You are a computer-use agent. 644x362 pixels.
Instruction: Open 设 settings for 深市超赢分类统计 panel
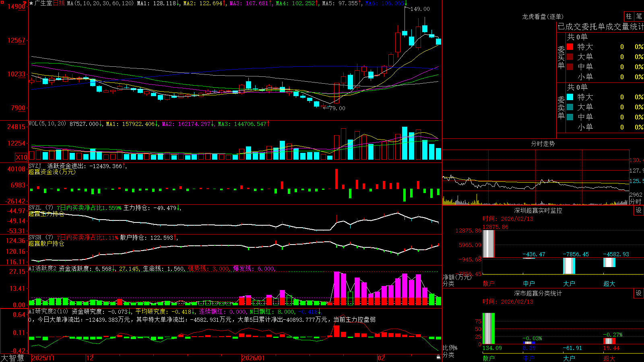pyautogui.click(x=639, y=293)
